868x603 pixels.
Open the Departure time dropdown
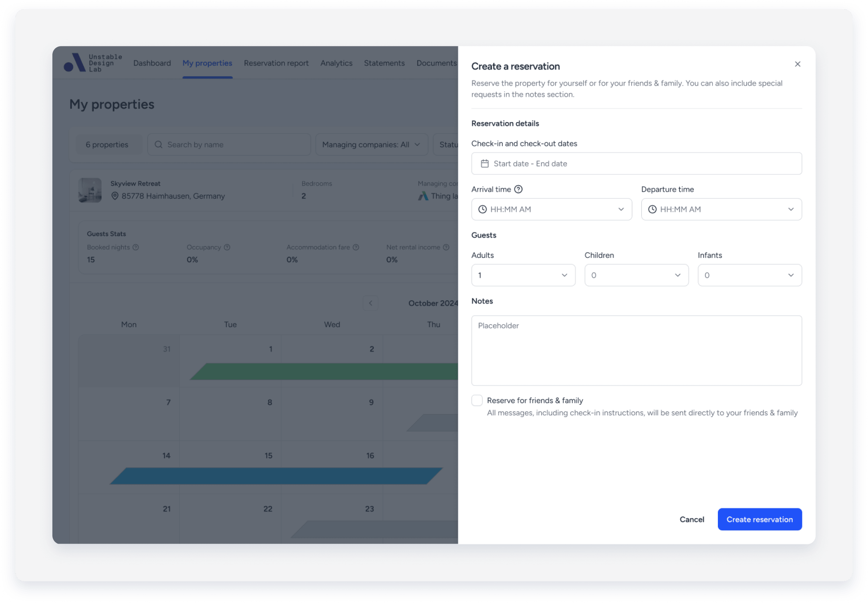point(721,209)
